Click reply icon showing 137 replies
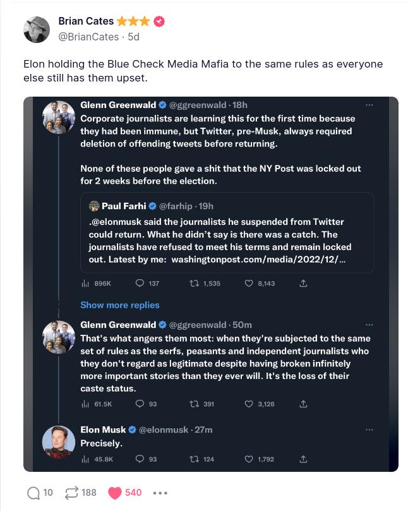The image size is (420, 511). coord(140,284)
